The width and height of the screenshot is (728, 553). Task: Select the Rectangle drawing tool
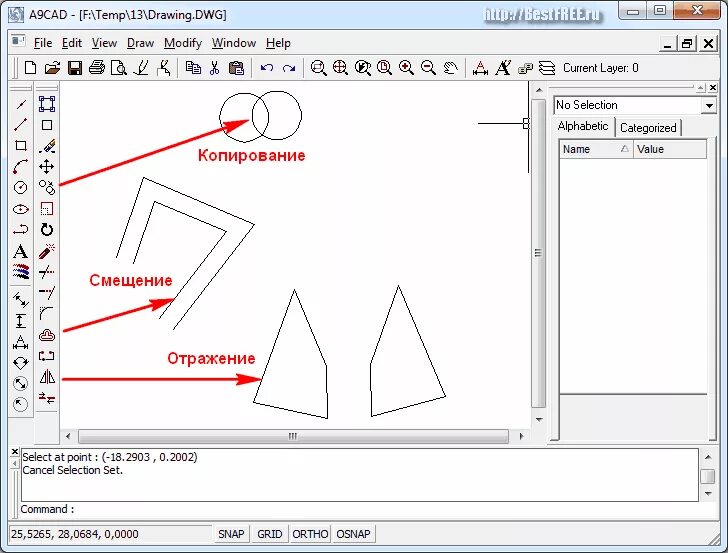[x=20, y=145]
